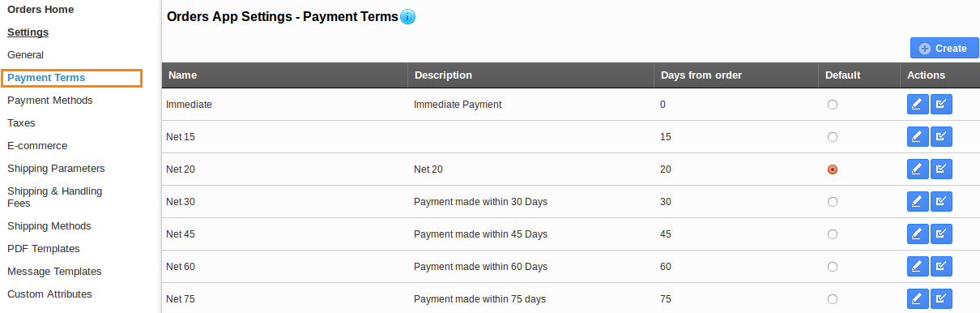The image size is (980, 313).
Task: Select the Net 20 default radio button
Action: point(833,169)
